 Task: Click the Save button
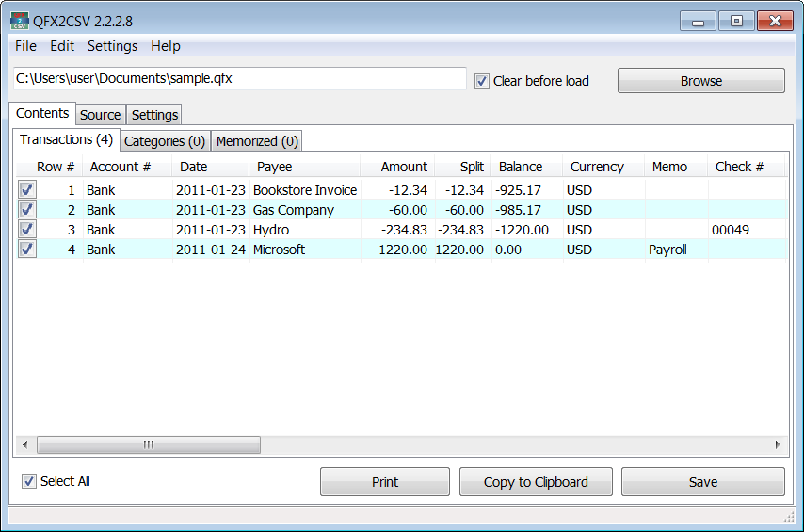pos(703,482)
